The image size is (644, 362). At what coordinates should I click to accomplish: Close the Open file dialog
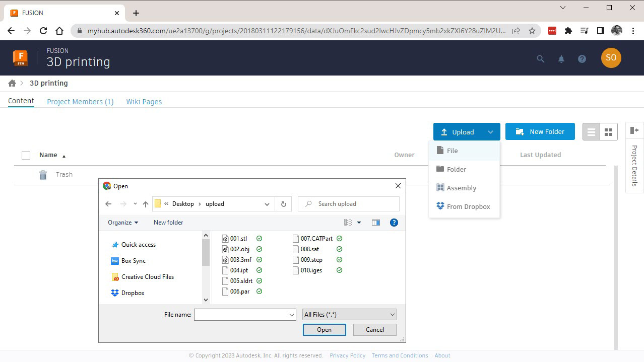coord(398,186)
